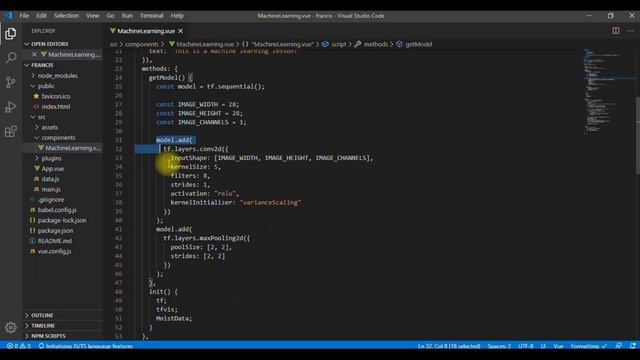Collapse the components folder
This screenshot has height=360, width=640.
[x=58, y=138]
